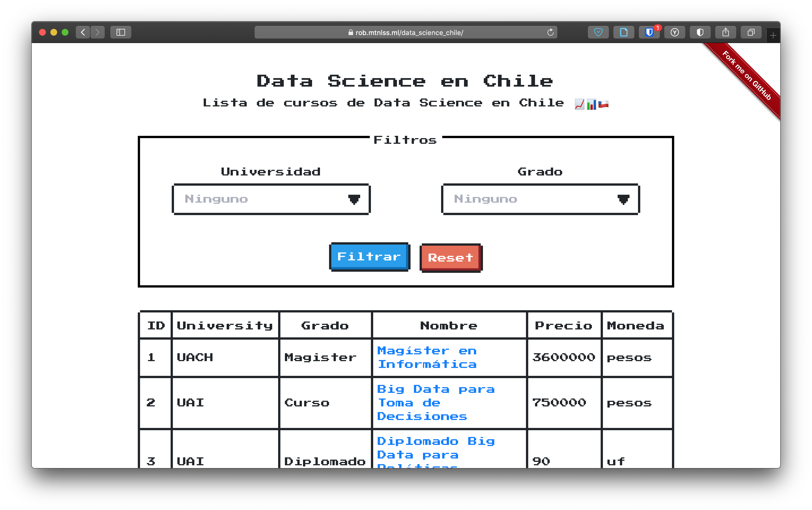This screenshot has height=510, width=812.
Task: Show the tab overview icon
Action: pyautogui.click(x=751, y=32)
